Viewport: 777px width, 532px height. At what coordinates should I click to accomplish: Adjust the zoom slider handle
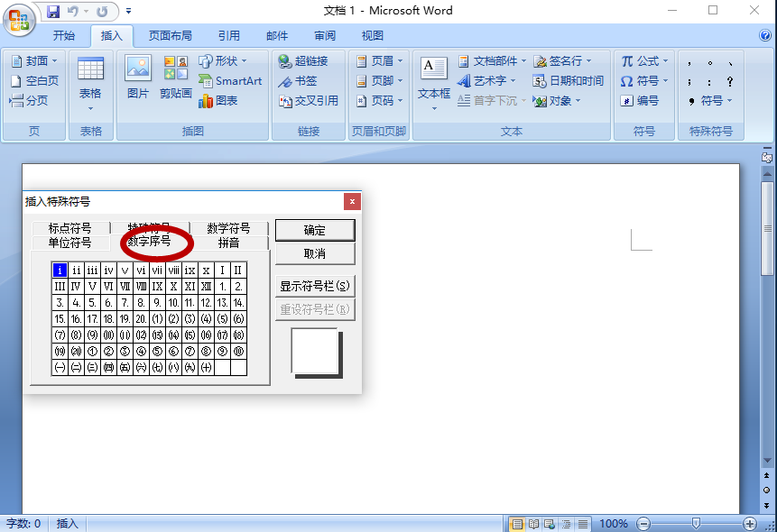pos(696,524)
